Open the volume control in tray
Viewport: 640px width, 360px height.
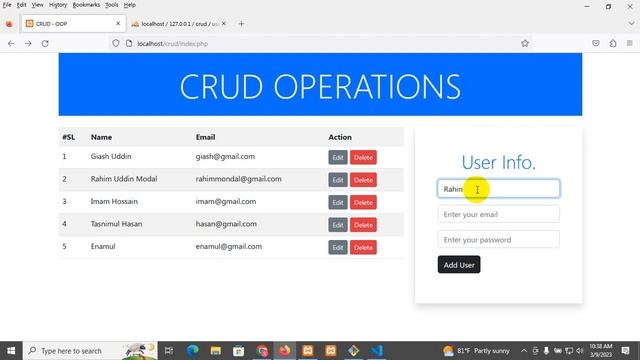[580, 351]
